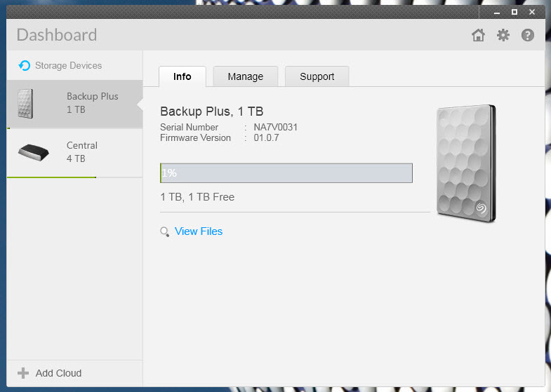Screen dimensions: 551x392
Task: Click the Storage Devices heading text
Action: [69, 66]
